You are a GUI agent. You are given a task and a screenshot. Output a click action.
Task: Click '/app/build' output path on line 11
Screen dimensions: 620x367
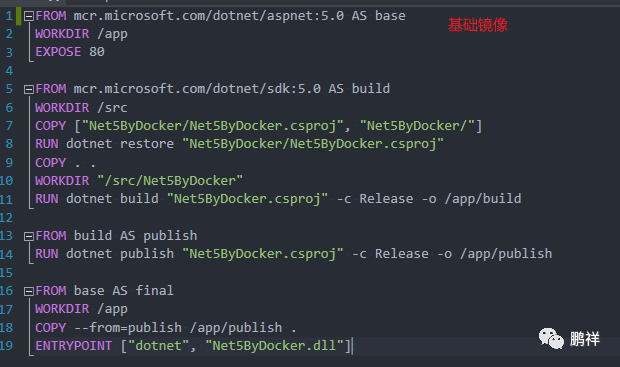[x=483, y=199]
